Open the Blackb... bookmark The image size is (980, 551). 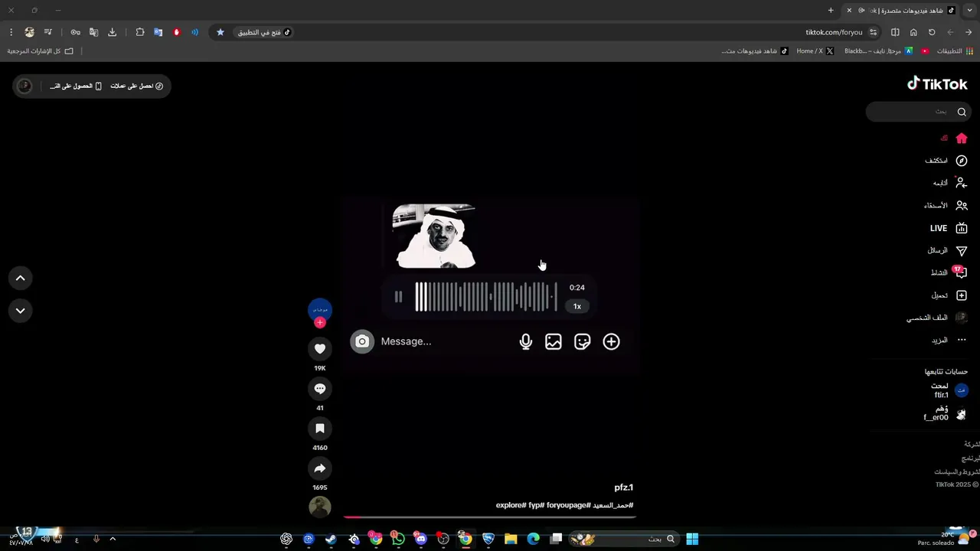tap(878, 51)
